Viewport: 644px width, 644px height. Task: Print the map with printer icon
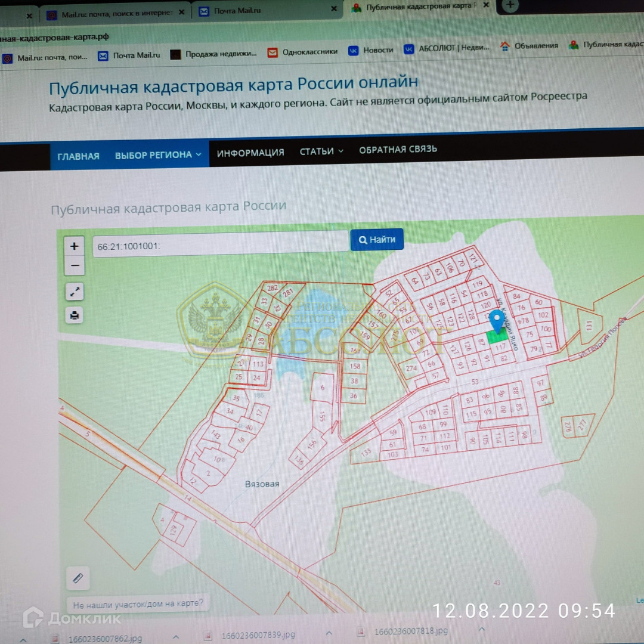point(75,315)
